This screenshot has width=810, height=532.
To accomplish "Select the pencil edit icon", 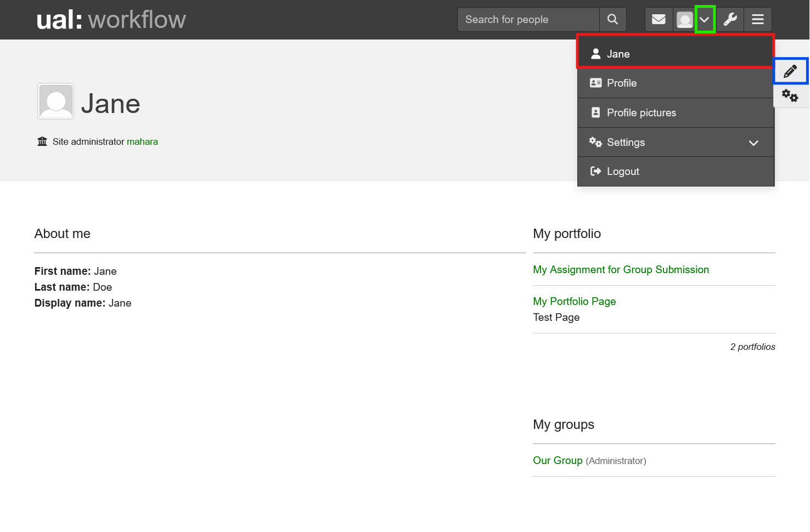I will point(790,71).
